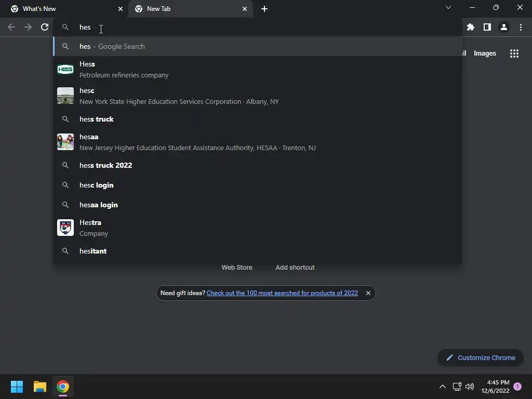Image resolution: width=532 pixels, height=399 pixels.
Task: Open the volume speaker tray icon
Action: 470,387
